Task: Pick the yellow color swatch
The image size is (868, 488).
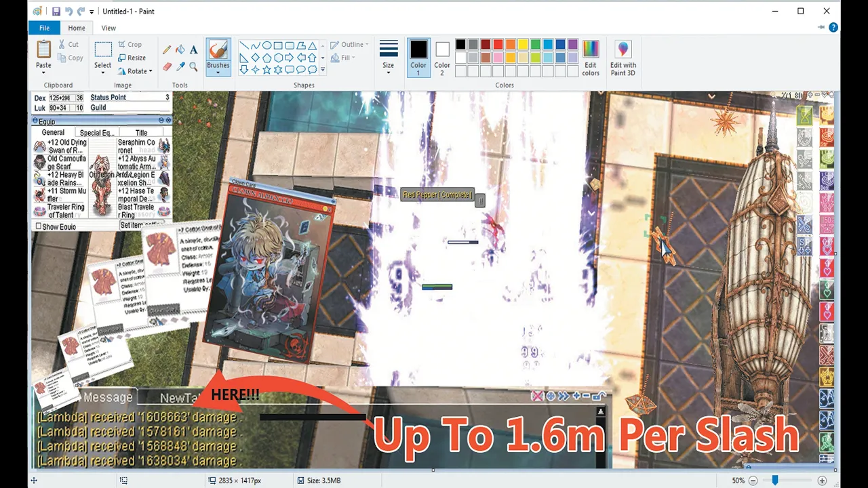Action: pos(523,44)
